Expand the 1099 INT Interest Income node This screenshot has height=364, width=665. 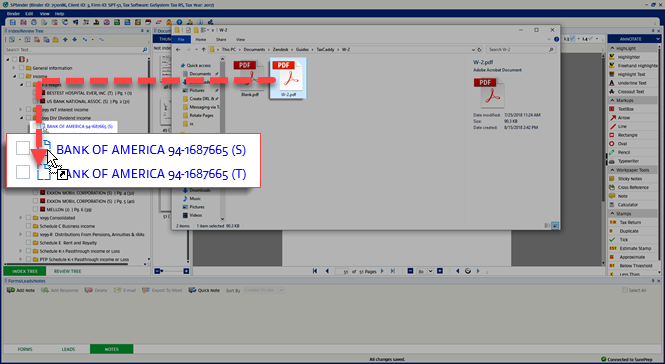(21, 109)
